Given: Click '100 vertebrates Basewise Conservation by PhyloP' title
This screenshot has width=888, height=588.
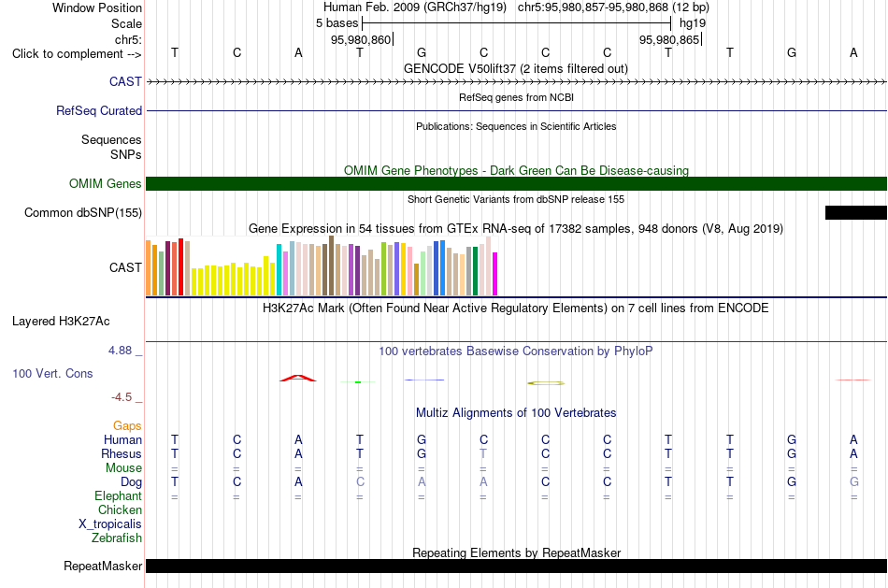Looking at the screenshot, I should pyautogui.click(x=515, y=351).
